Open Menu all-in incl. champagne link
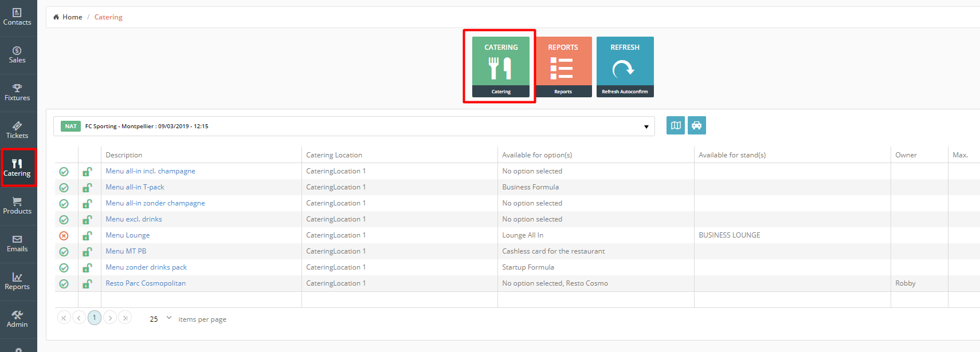Screen dimensions: 980x352 [150, 171]
